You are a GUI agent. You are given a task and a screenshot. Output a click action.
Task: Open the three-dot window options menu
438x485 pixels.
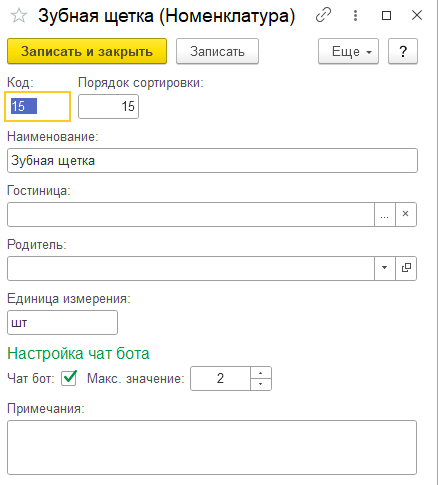point(355,15)
